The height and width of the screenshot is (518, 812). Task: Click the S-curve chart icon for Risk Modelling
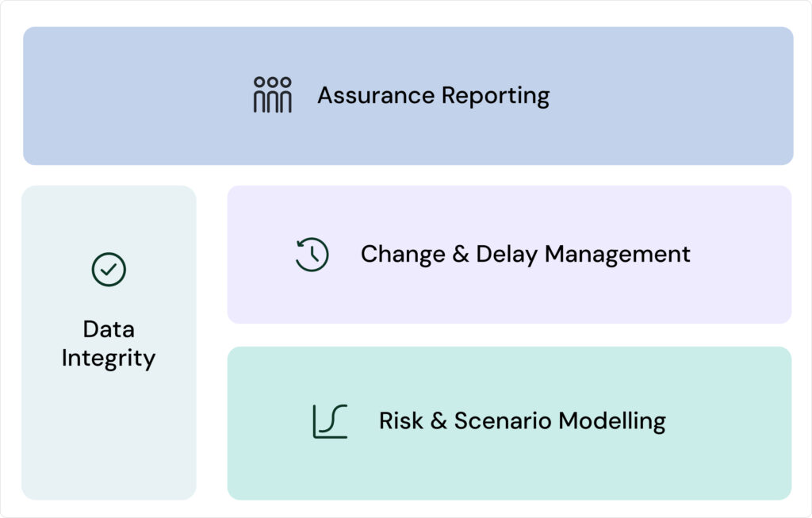[x=330, y=421]
